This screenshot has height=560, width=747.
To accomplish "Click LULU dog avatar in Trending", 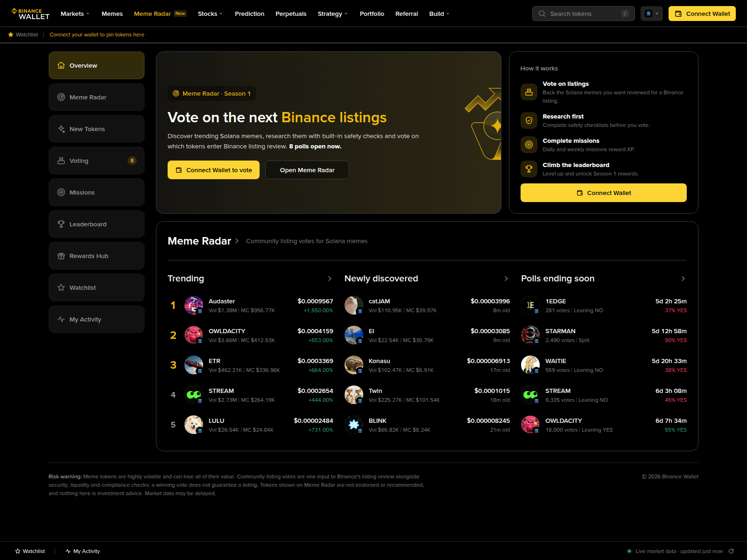I will (194, 425).
